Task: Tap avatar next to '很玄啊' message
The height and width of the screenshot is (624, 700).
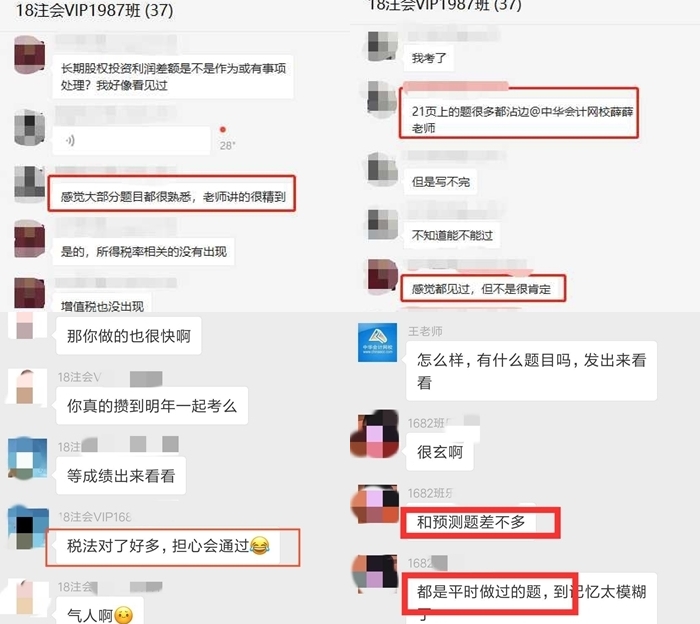Action: pos(375,434)
